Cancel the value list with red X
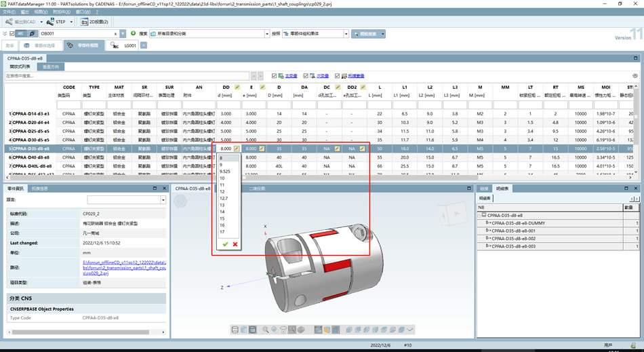Image resolution: width=644 pixels, height=352 pixels. coord(235,244)
